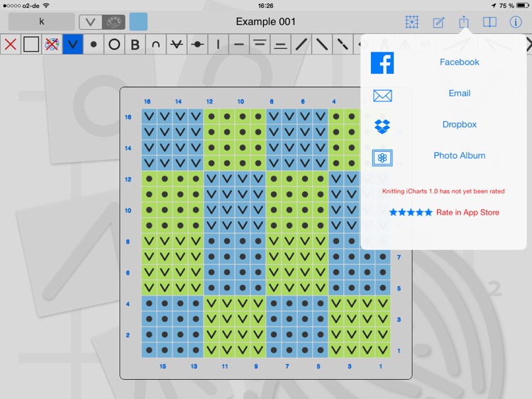Select the empty square stitch symbol
The width and height of the screenshot is (532, 399).
31,45
